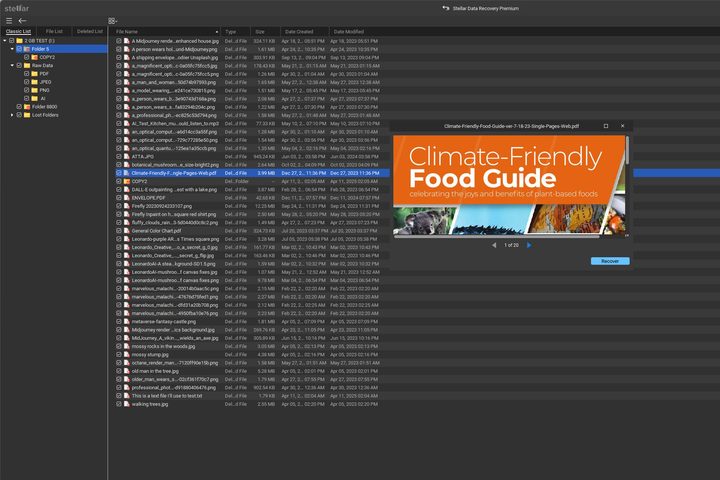Viewport: 720px width, 480px height.
Task: Expand the Lost Folders tree node
Action: (x=12, y=115)
